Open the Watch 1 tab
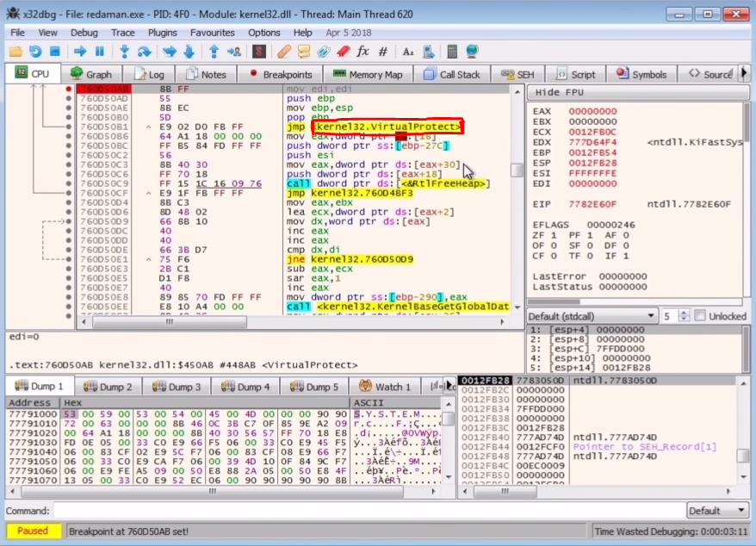Viewport: 756px width, 546px height. click(x=385, y=387)
